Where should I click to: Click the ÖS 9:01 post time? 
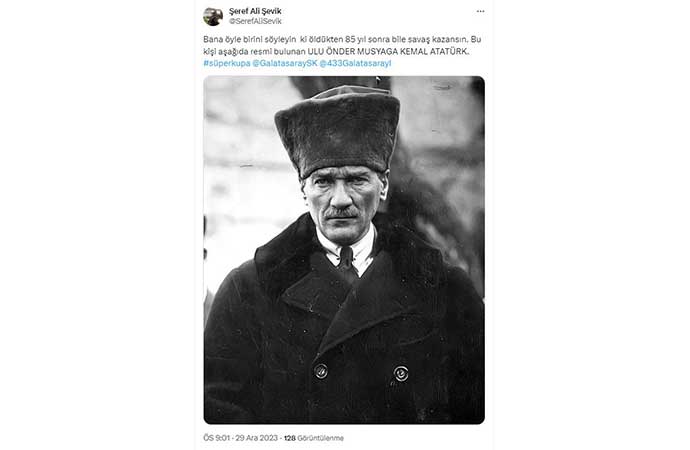217,438
